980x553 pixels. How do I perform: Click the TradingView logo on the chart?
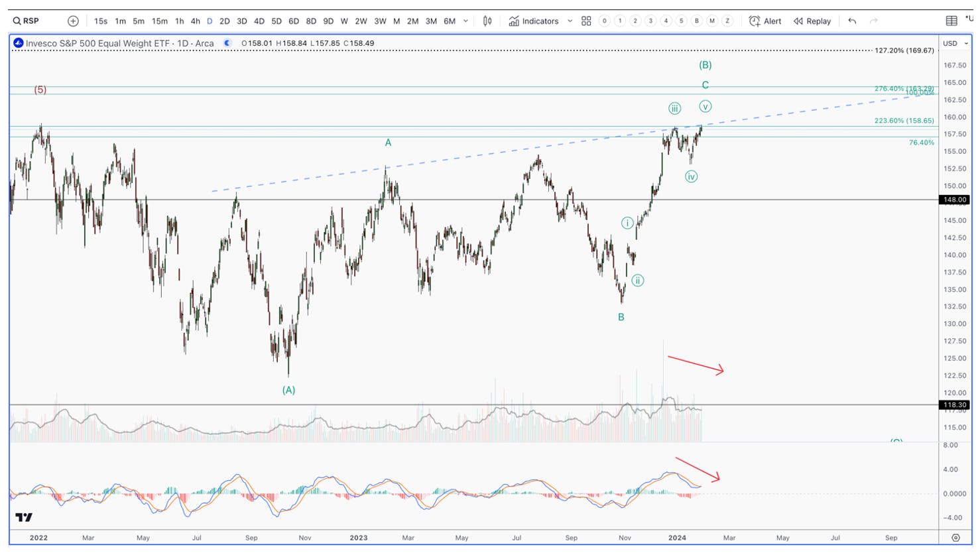pos(24,517)
